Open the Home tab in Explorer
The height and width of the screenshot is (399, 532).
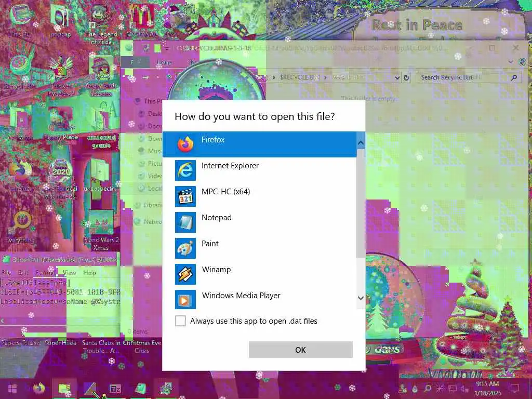pos(164,62)
